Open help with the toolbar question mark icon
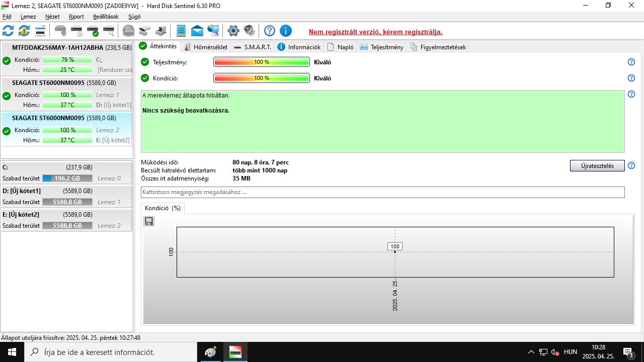This screenshot has height=362, width=644. tap(270, 31)
